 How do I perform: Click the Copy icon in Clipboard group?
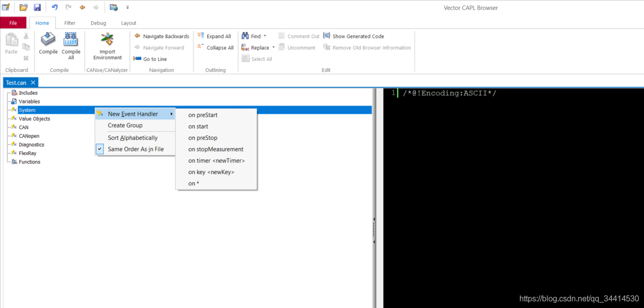coord(26,47)
